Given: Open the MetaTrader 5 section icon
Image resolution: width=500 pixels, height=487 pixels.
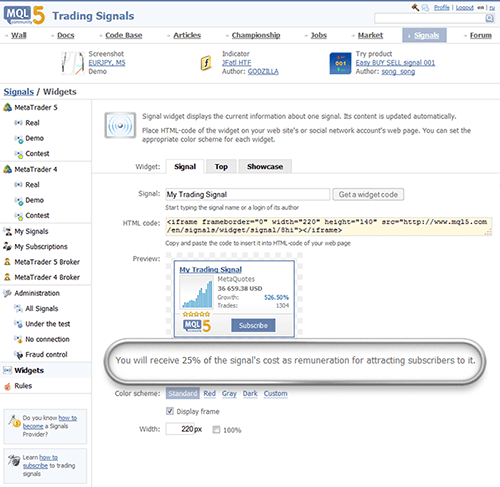Looking at the screenshot, I should [x=7, y=107].
